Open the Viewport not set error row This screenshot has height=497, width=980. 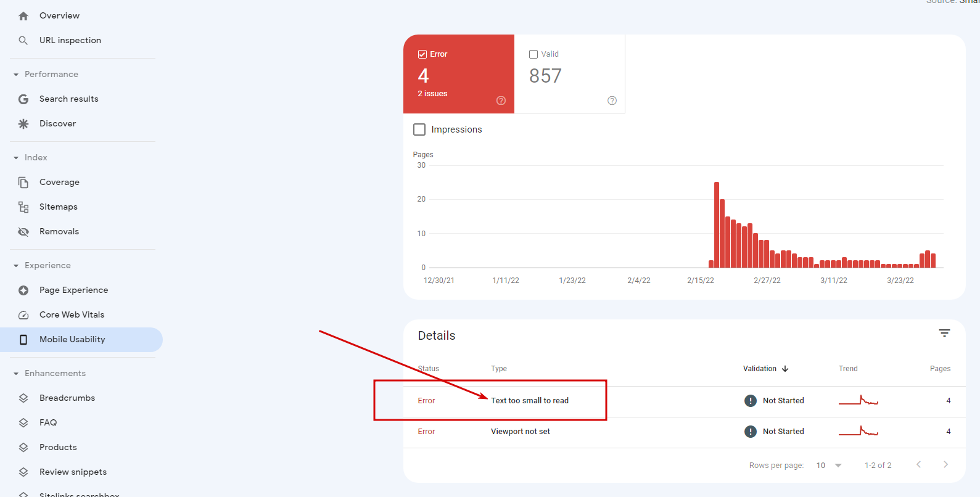(520, 432)
